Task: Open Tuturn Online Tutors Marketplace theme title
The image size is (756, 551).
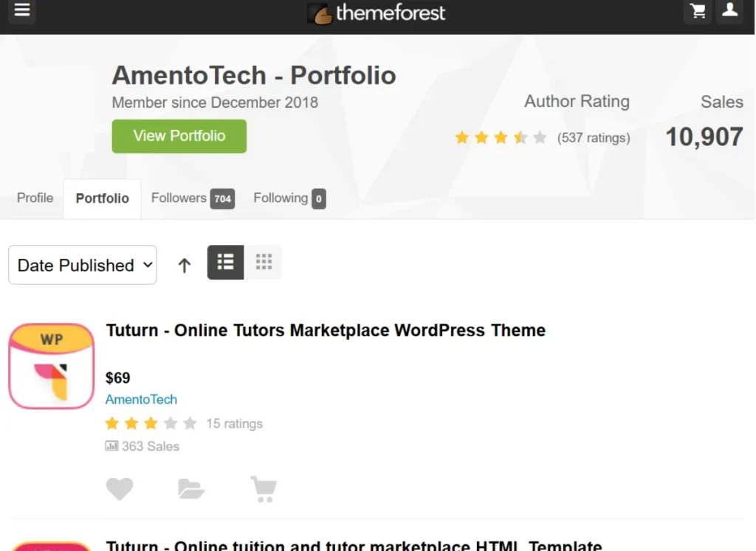Action: pos(326,330)
